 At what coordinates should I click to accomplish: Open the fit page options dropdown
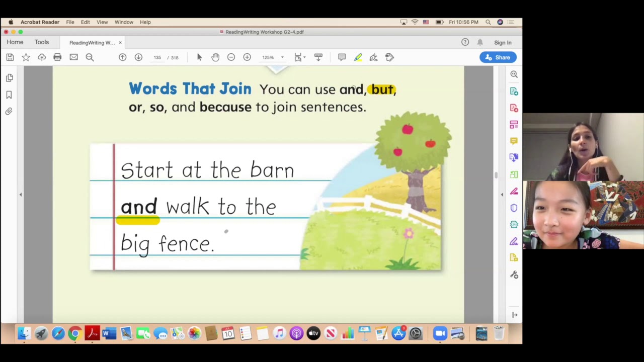point(300,57)
